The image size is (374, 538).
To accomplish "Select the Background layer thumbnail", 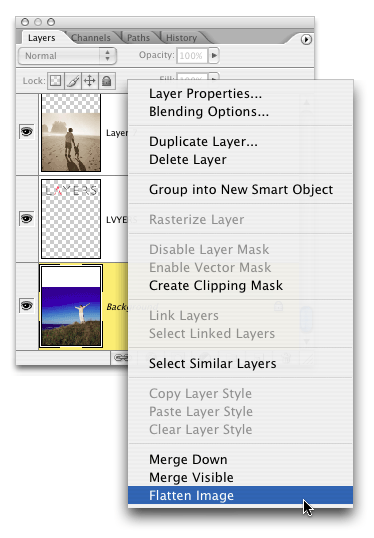I will click(x=71, y=306).
